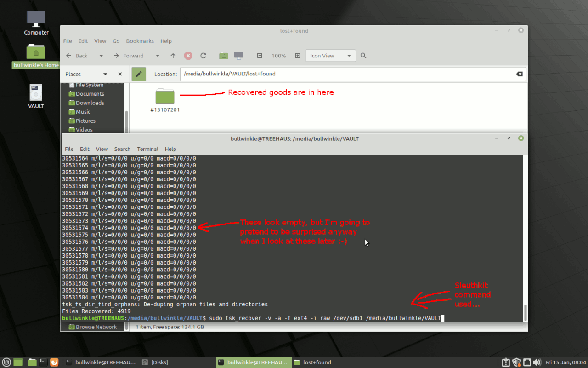Open the file manager View menu
The height and width of the screenshot is (368, 588).
click(100, 41)
